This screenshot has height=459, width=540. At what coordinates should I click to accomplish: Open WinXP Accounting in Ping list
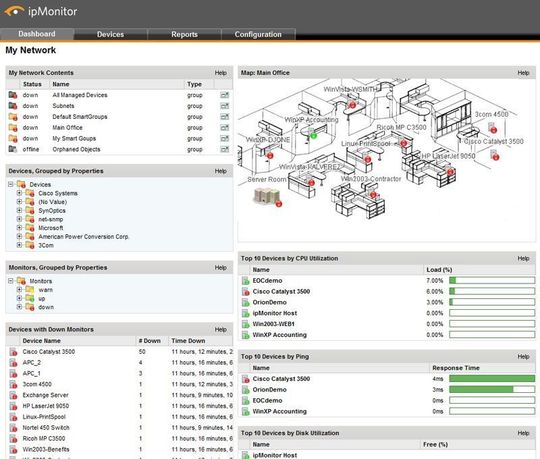[279, 411]
